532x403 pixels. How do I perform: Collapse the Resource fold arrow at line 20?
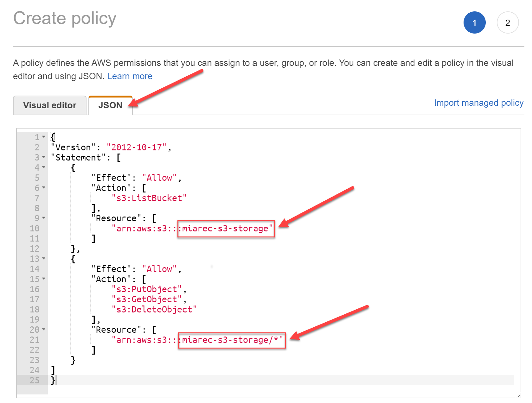(x=44, y=330)
